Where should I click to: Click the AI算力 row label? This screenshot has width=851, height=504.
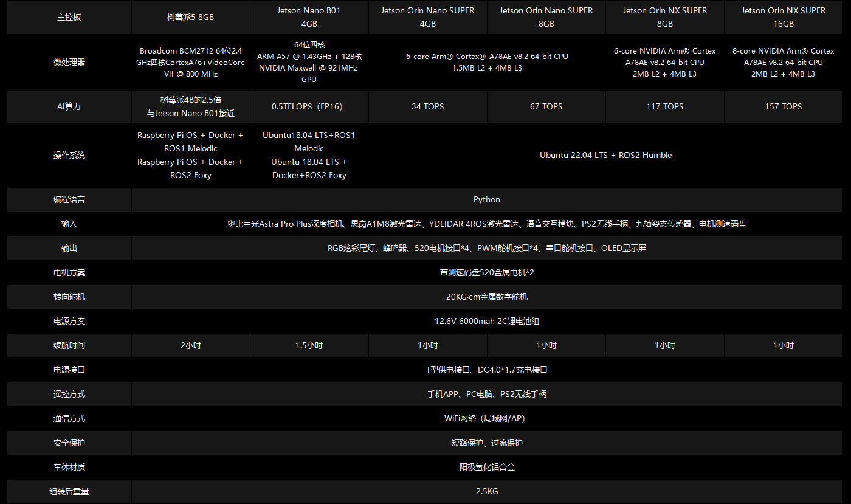coord(69,106)
